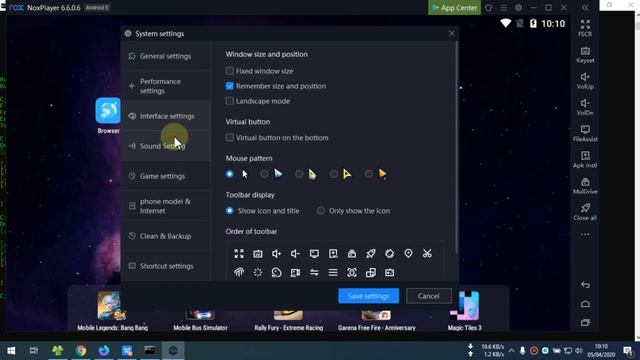The height and width of the screenshot is (360, 640).
Task: Open Shortcut settings section
Action: 166,266
